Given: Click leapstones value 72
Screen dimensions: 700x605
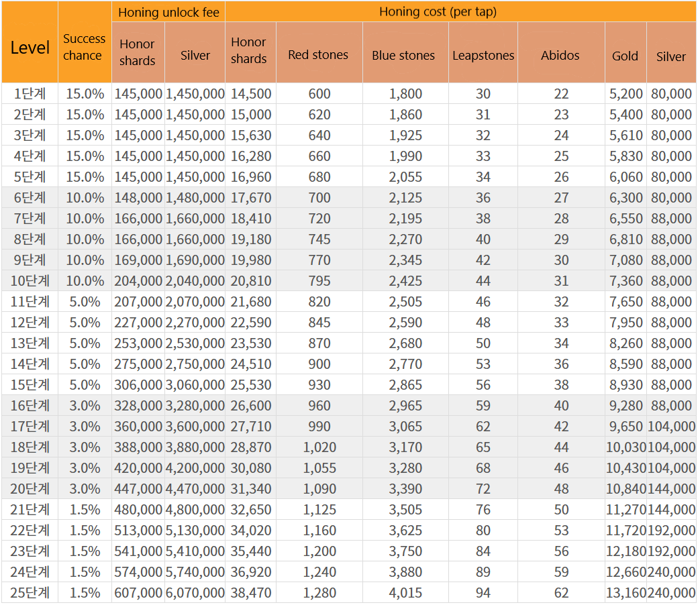Looking at the screenshot, I should tap(483, 488).
